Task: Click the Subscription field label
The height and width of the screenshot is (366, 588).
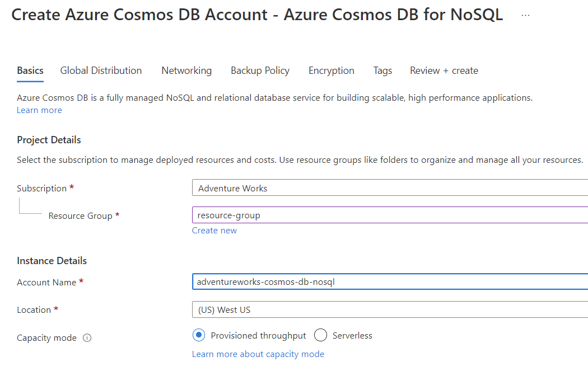Action: click(x=41, y=189)
